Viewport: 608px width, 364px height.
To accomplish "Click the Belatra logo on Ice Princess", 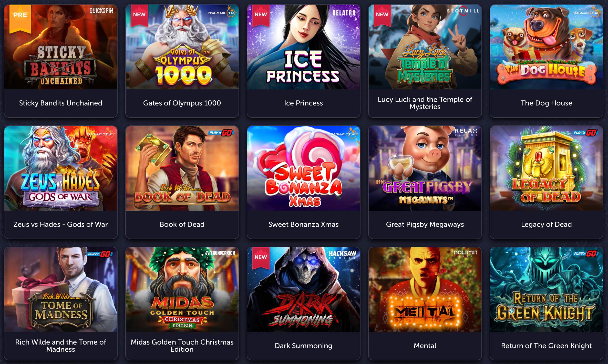I will (x=344, y=13).
